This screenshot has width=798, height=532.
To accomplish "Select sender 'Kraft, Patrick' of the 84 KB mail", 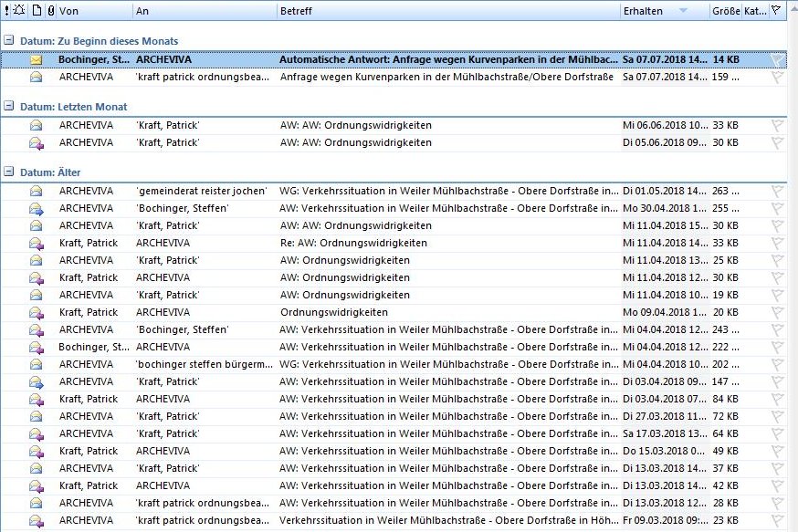I will (x=89, y=399).
